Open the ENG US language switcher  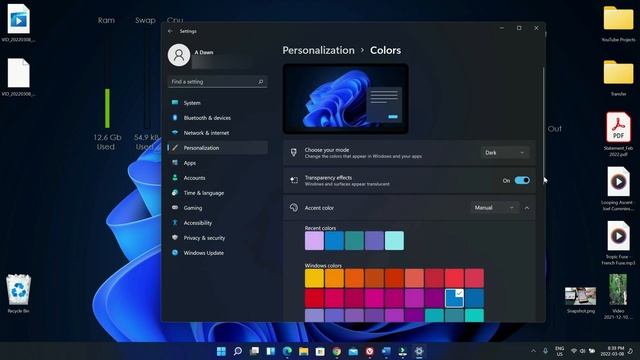coord(560,351)
